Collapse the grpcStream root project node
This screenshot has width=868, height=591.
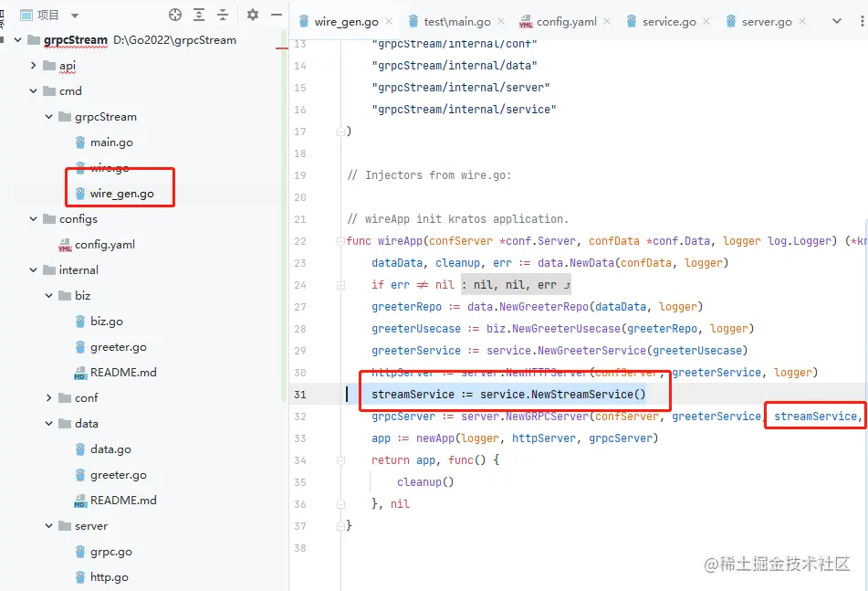tap(17, 40)
